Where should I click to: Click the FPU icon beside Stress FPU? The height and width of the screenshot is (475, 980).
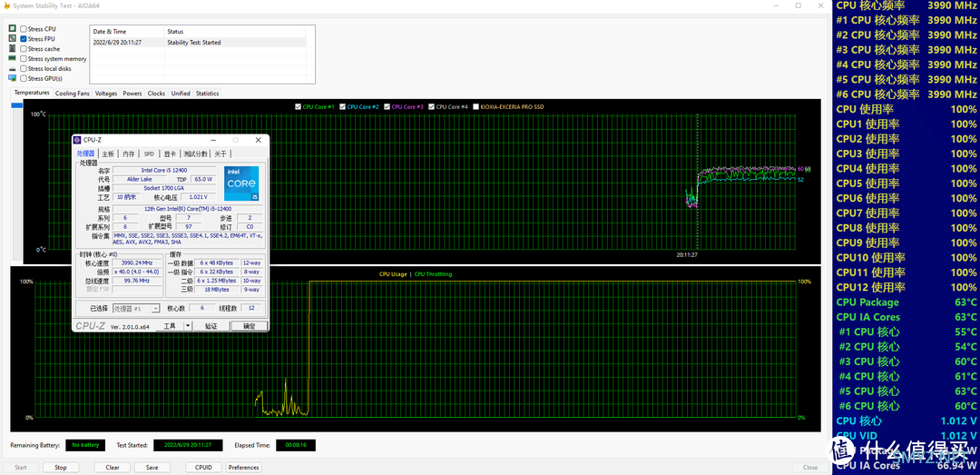coord(13,39)
